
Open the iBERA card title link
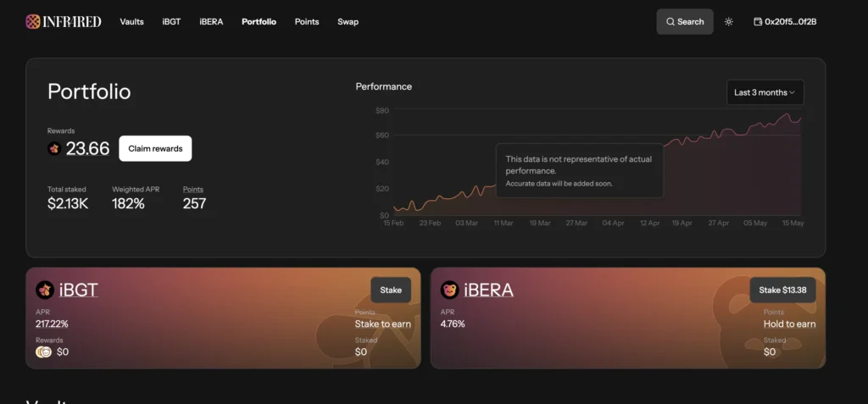pyautogui.click(x=489, y=290)
